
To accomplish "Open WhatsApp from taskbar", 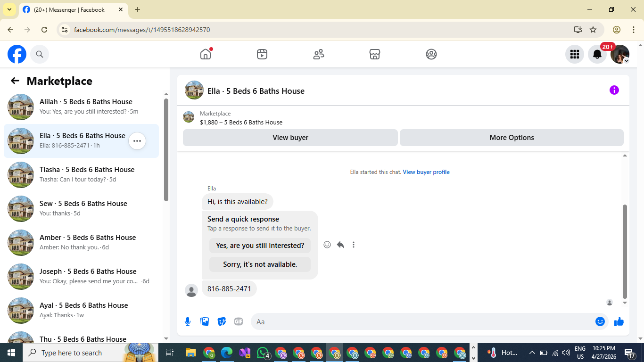I will pos(263,353).
